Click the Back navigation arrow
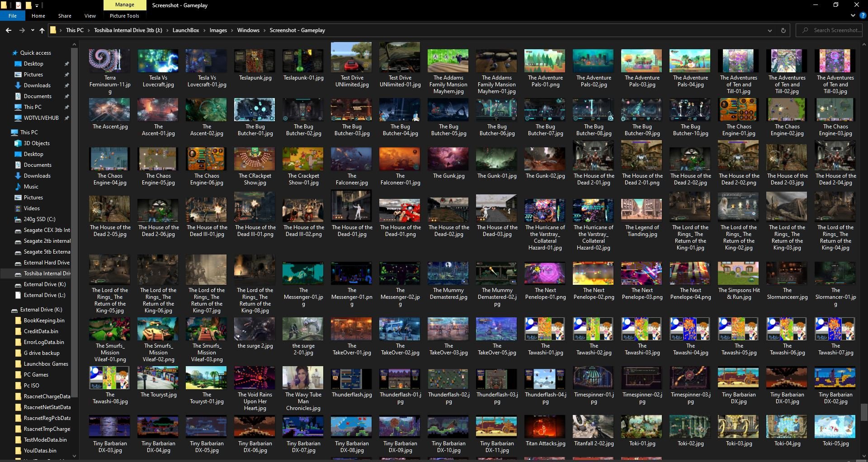The image size is (868, 462). pyautogui.click(x=9, y=30)
